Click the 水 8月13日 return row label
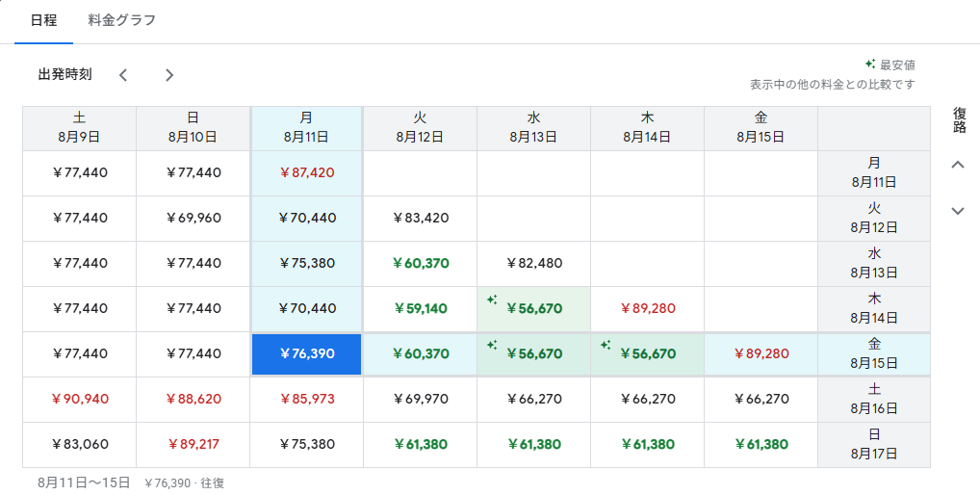The image size is (980, 495). pos(874,263)
